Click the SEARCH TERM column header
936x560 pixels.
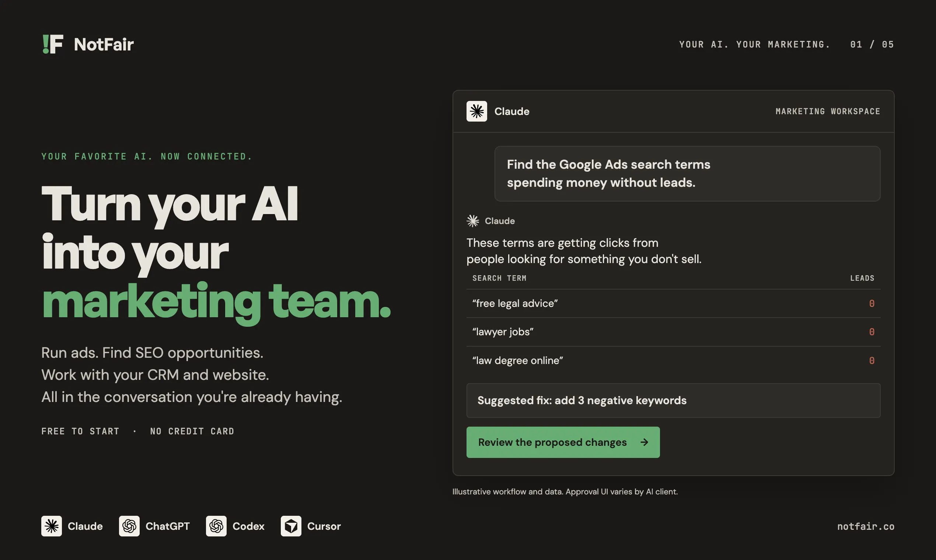499,278
